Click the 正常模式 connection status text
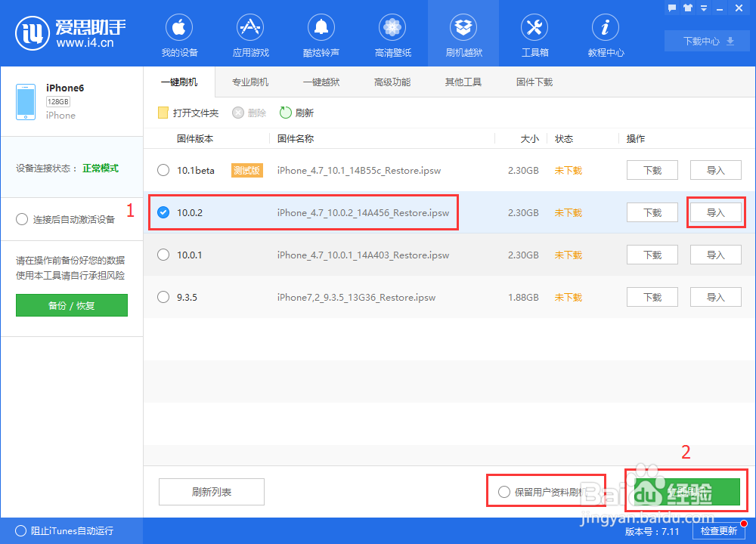This screenshot has width=756, height=544. tap(101, 168)
